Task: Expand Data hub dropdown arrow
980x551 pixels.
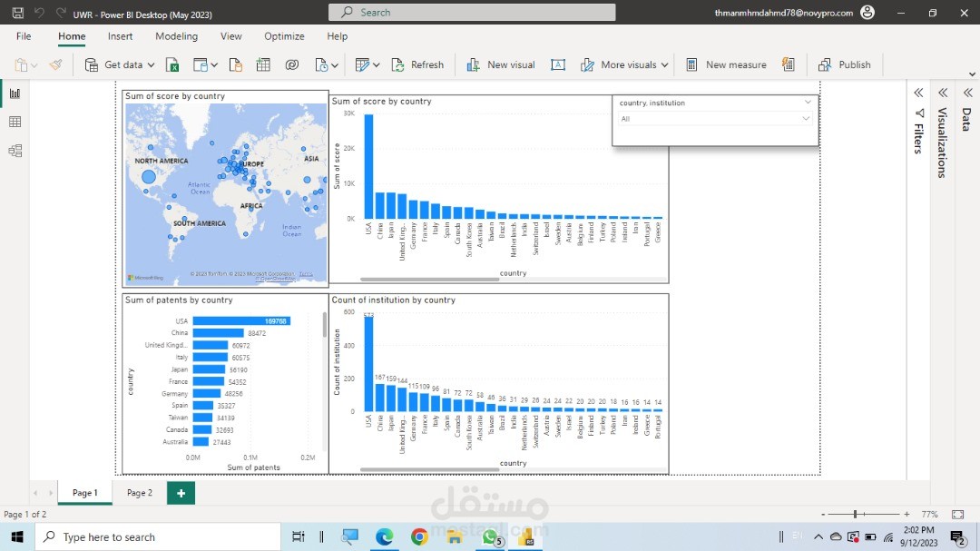Action: (x=214, y=65)
